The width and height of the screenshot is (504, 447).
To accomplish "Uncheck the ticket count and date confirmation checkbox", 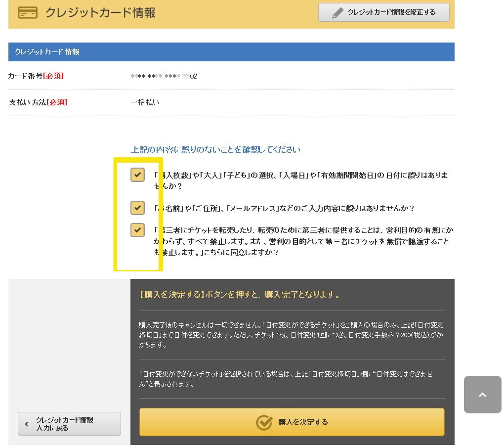I will tap(137, 175).
